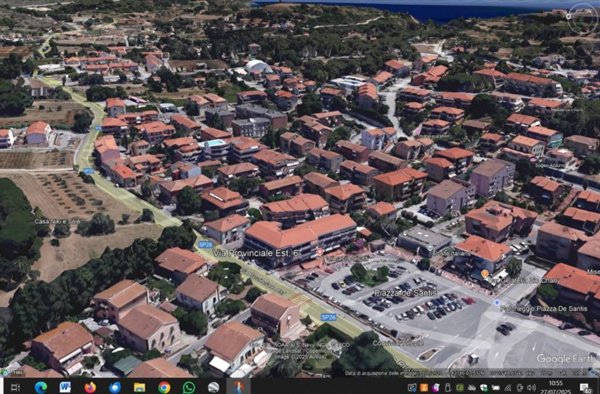600x394 pixels.
Task: Click the battery tray icon
Action: (496, 388)
